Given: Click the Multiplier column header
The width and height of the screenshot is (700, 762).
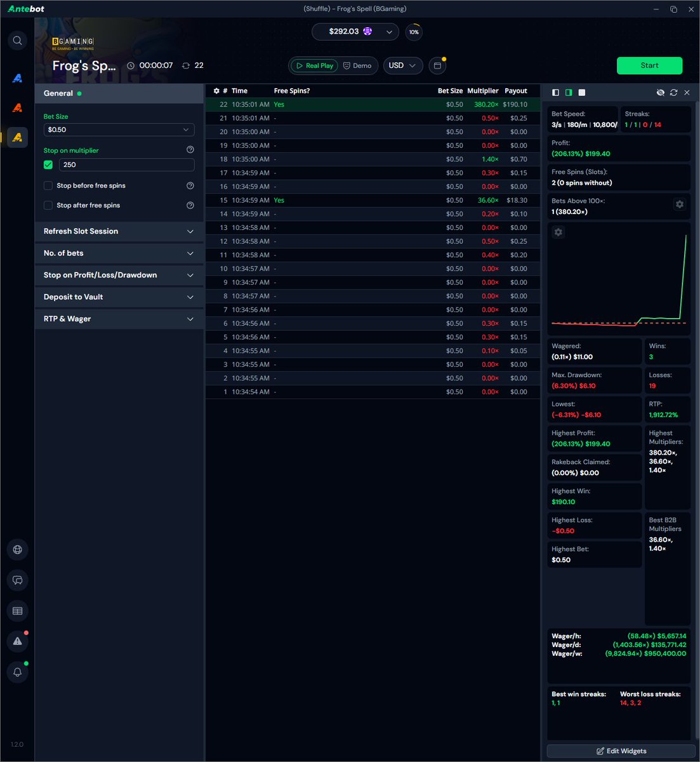Looking at the screenshot, I should coord(483,91).
